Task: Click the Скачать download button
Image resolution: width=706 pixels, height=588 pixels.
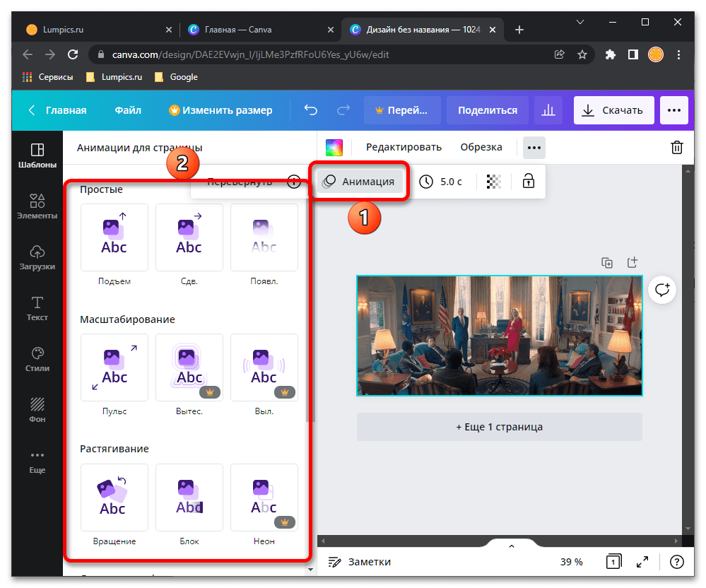Action: pos(613,110)
